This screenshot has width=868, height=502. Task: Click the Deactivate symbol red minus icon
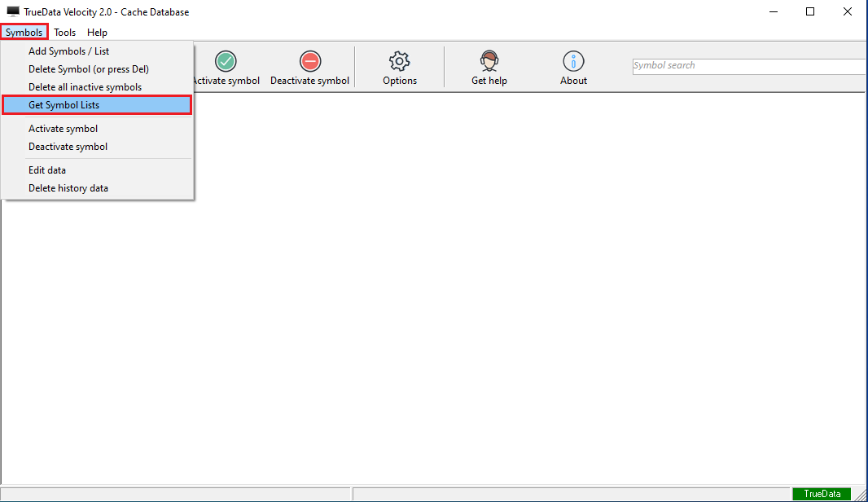(x=310, y=61)
